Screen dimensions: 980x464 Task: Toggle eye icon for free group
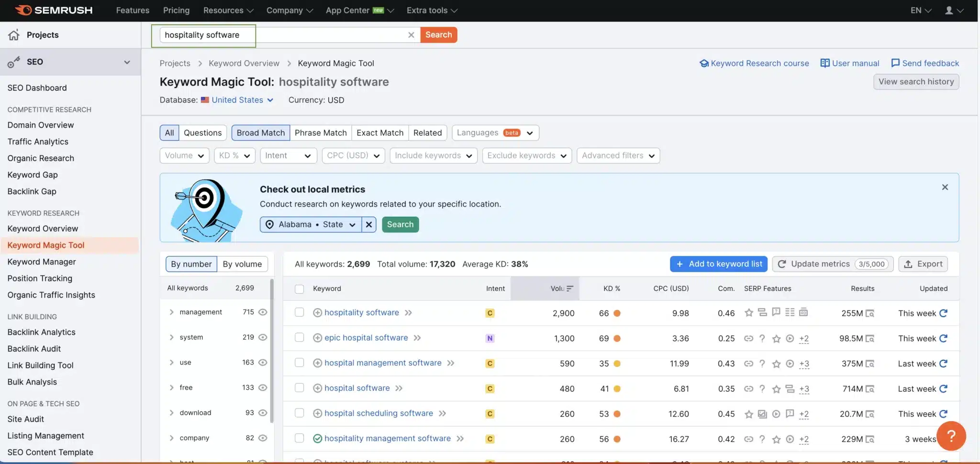[x=263, y=387]
